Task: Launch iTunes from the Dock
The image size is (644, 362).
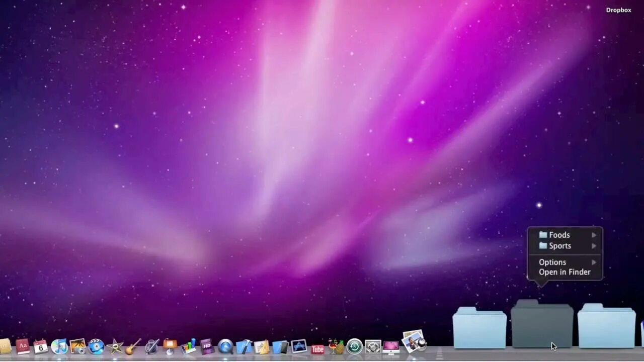Action: 59,346
